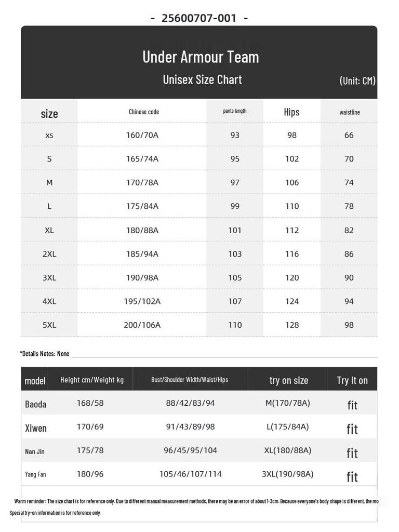This screenshot has width=399, height=532.
Task: Click the try on size header
Action: click(289, 380)
